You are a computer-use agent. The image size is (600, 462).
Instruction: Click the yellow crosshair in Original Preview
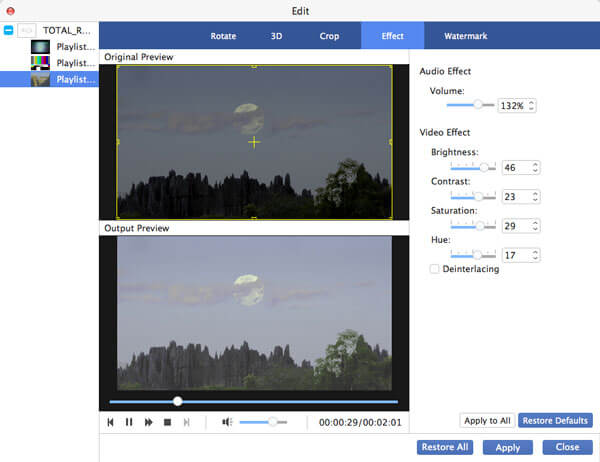point(254,142)
